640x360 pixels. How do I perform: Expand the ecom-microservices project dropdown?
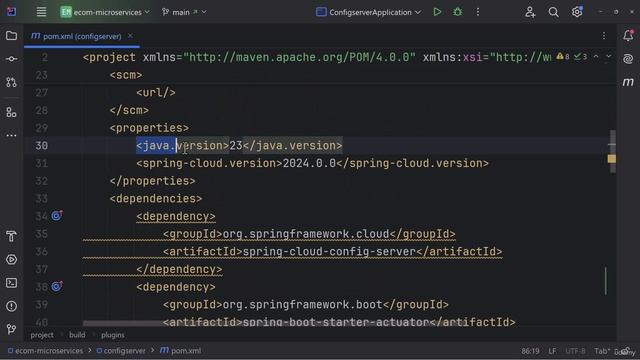105,12
